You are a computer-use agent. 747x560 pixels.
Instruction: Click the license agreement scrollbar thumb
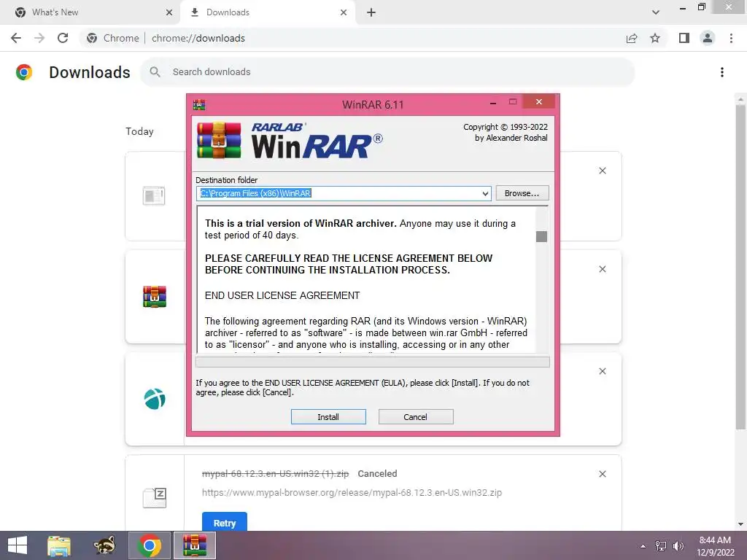pyautogui.click(x=541, y=236)
